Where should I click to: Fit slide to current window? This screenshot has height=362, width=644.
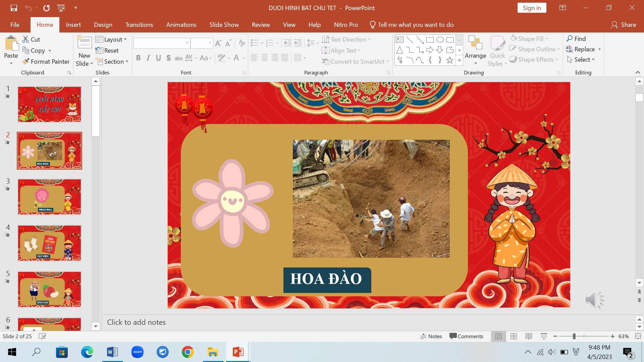638,336
